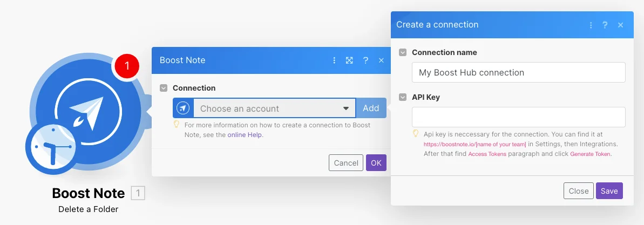Click the Connection name input field
644x225 pixels.
(519, 73)
